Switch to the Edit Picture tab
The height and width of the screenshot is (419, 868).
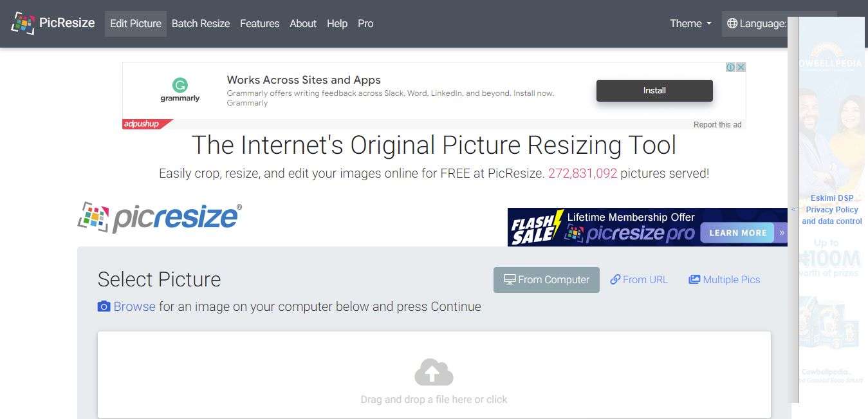135,23
